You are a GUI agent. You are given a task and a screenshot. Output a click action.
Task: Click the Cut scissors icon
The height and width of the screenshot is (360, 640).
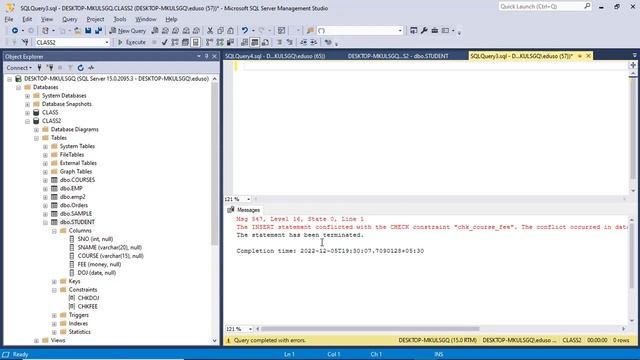(210, 31)
